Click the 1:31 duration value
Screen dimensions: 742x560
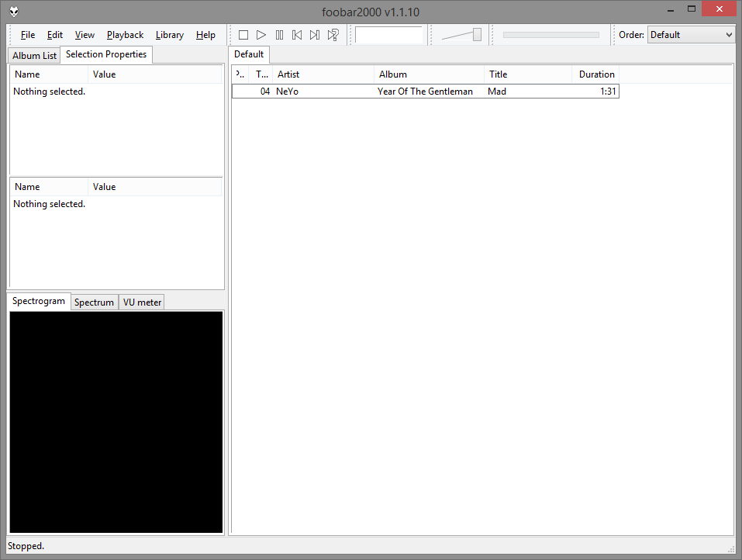click(608, 92)
